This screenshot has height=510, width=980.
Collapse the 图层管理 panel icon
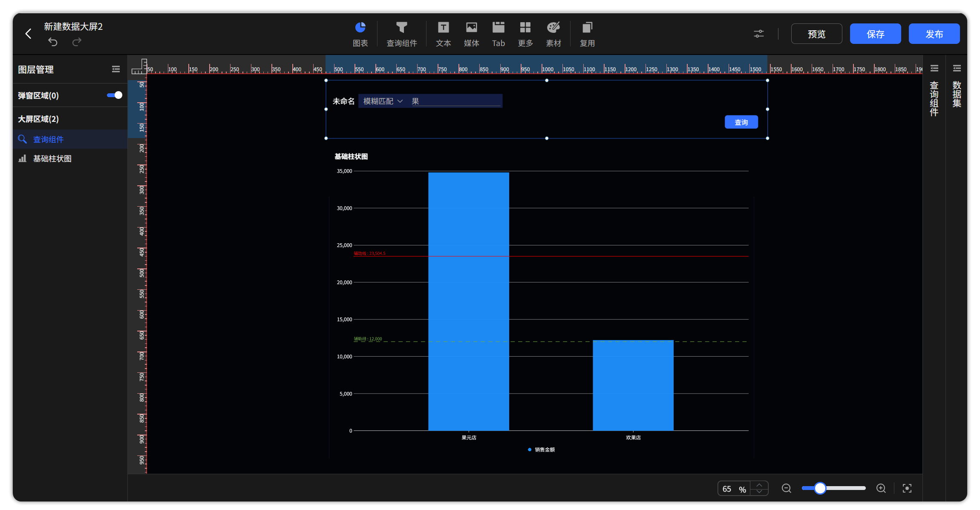(x=116, y=69)
